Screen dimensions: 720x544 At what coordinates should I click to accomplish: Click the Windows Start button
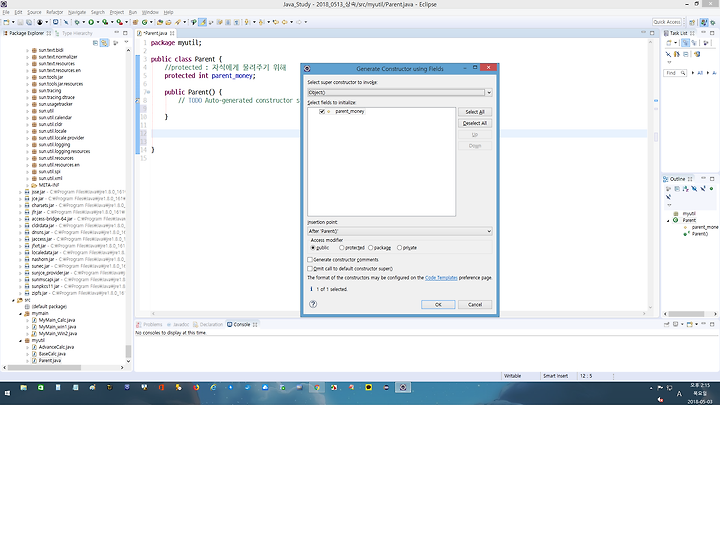tap(7, 393)
